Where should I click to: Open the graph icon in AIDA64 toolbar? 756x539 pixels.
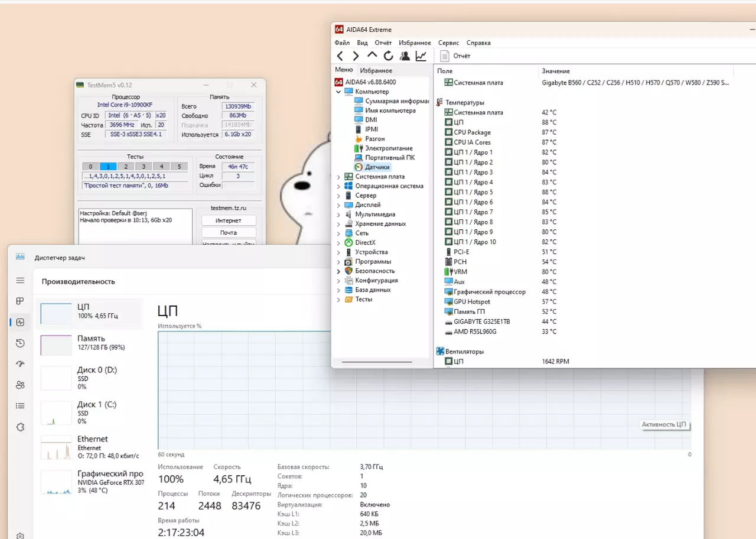click(x=421, y=56)
